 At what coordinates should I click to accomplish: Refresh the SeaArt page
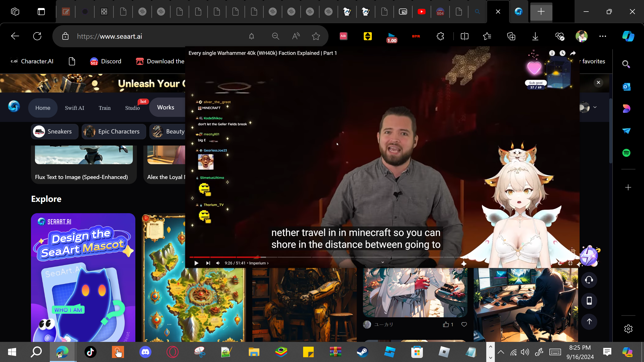[x=37, y=36]
